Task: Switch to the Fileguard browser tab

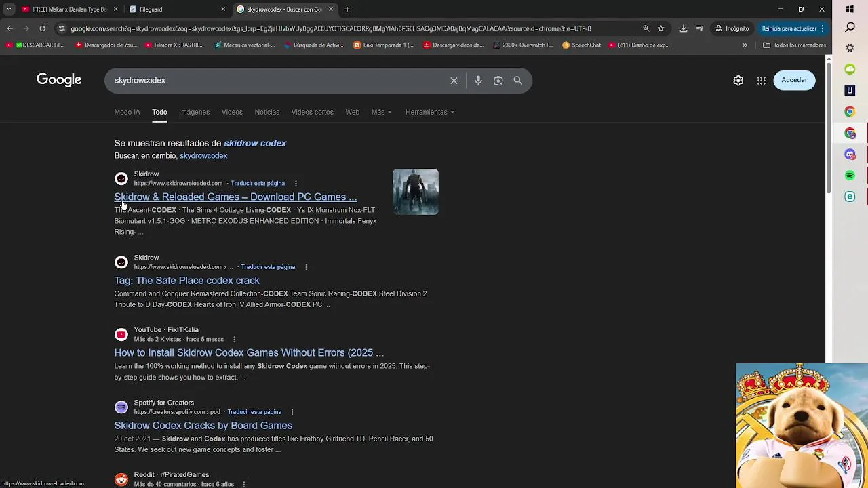Action: point(176,9)
